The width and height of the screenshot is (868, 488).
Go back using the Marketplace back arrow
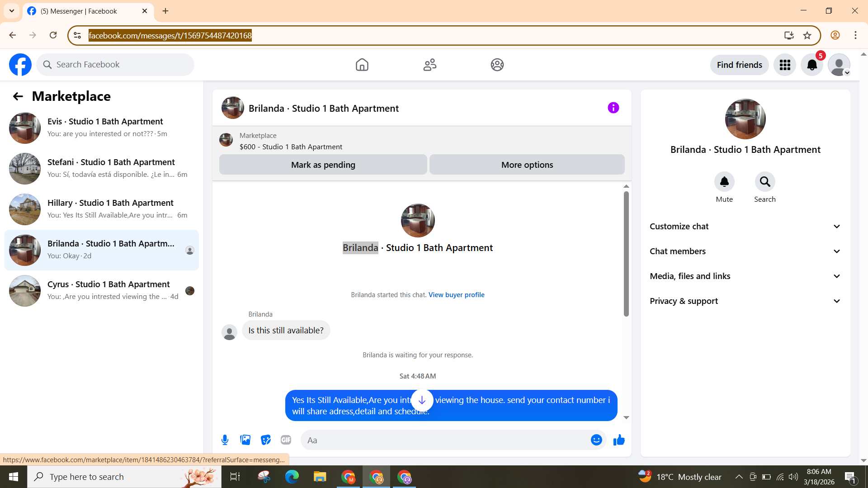tap(18, 96)
